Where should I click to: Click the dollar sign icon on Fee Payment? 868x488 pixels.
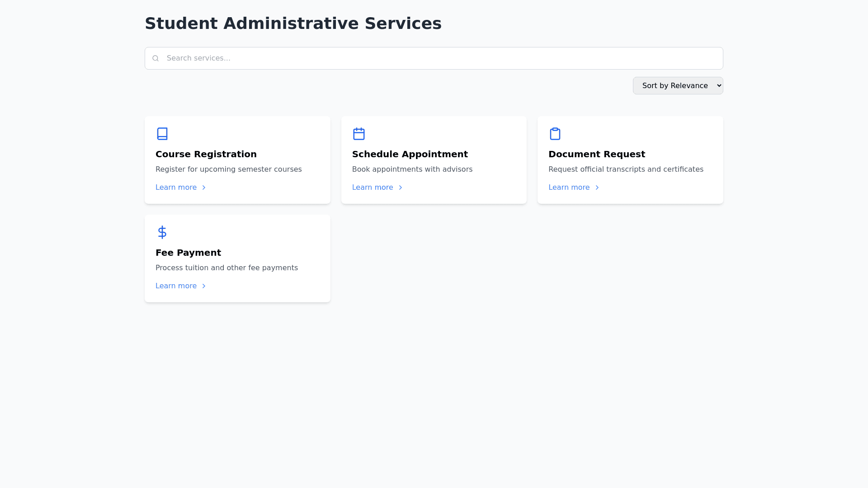click(x=162, y=232)
